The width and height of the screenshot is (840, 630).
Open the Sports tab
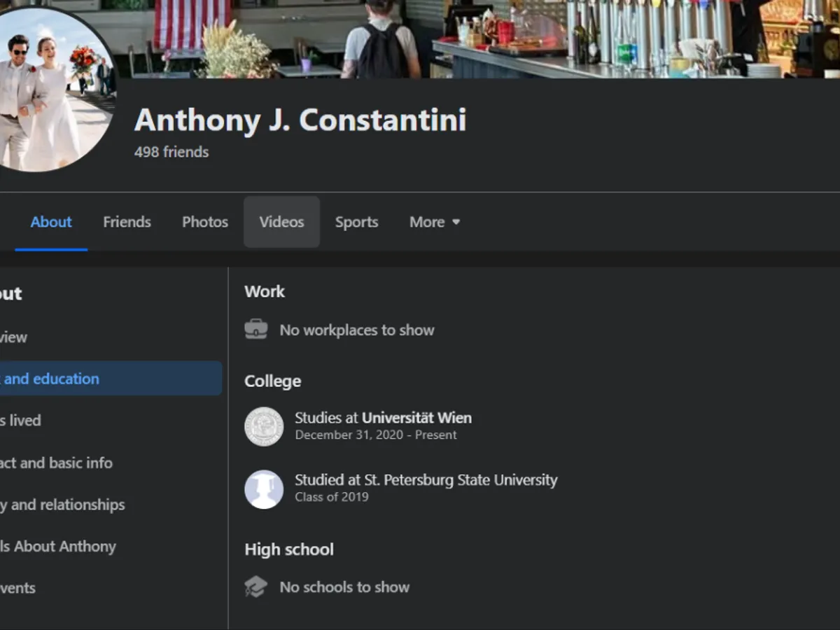click(x=356, y=222)
